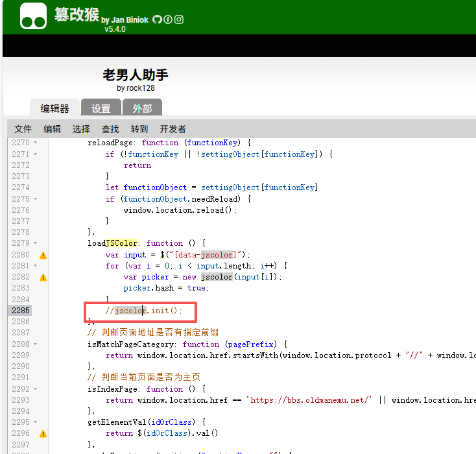Click the Tampermonkey logo icon
Screen dimensions: 476x454
pyautogui.click(x=33, y=16)
